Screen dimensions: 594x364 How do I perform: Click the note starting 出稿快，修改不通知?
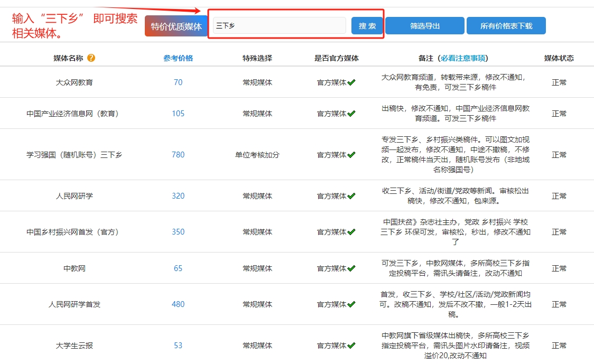click(x=455, y=113)
